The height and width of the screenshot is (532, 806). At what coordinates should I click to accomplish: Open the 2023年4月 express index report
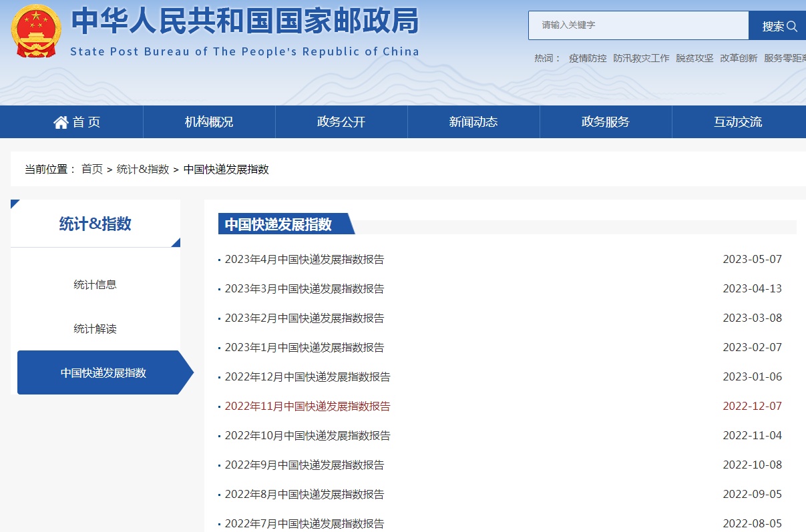click(305, 260)
